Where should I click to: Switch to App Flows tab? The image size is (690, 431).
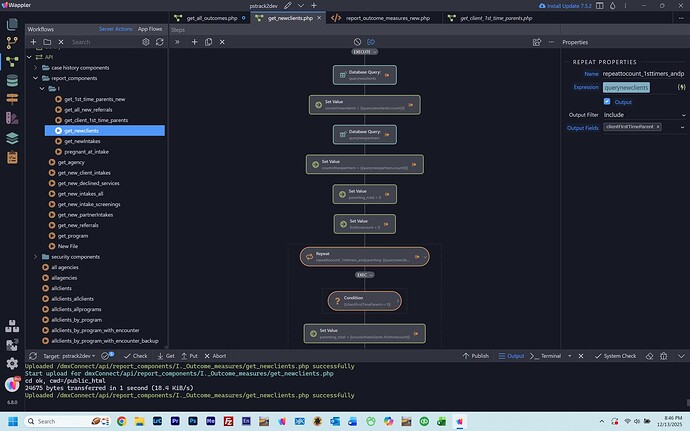[150, 30]
